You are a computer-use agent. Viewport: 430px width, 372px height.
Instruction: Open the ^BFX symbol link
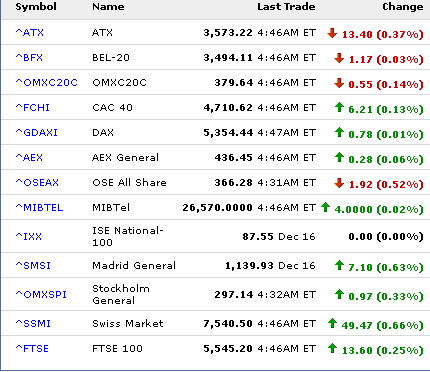tap(29, 57)
